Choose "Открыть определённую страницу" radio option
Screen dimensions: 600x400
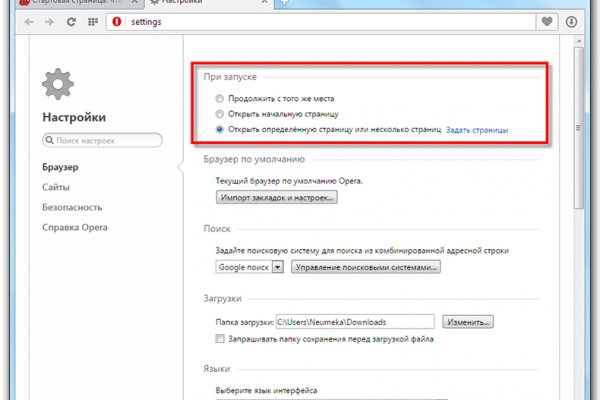220,130
